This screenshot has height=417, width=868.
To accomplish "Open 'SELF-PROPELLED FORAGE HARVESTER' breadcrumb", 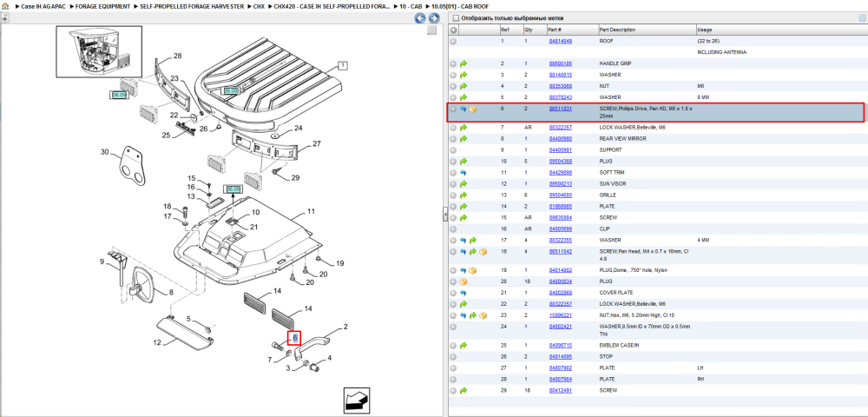I will 192,7.
